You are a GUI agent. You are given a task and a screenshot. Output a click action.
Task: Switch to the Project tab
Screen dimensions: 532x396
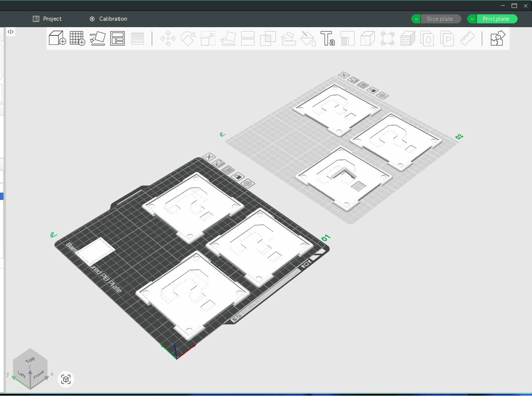pos(47,18)
